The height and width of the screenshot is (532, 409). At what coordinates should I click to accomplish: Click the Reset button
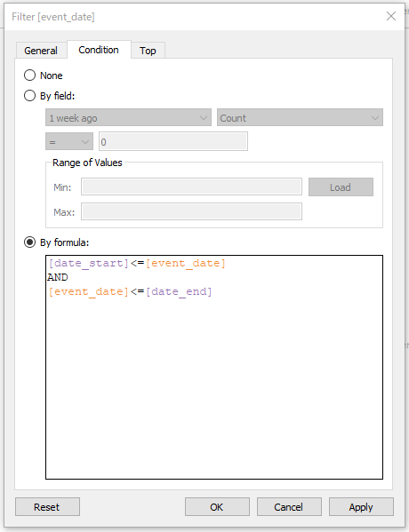[47, 507]
